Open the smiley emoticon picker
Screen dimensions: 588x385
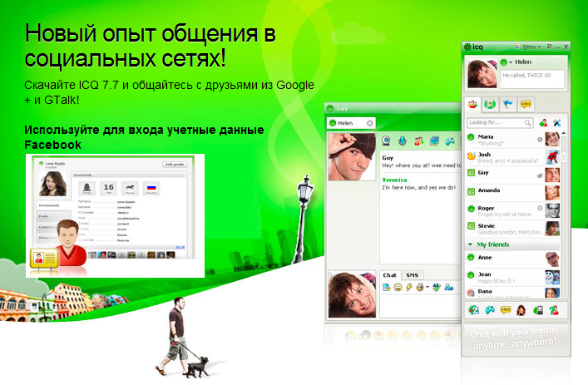click(x=398, y=288)
